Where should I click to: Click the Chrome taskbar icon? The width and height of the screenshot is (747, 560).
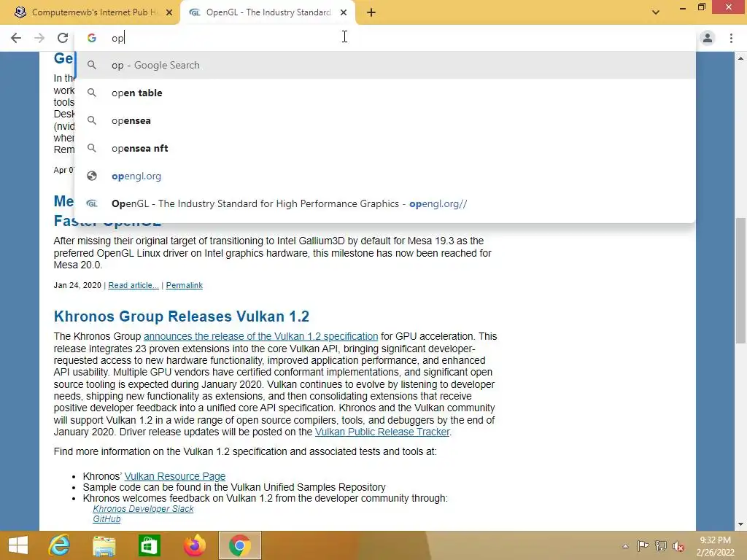(239, 545)
